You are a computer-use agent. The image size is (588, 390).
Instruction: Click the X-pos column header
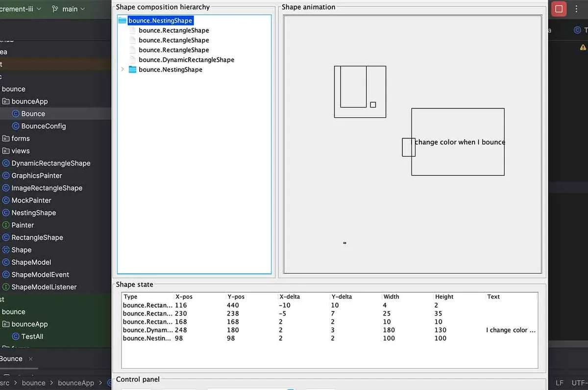[184, 297]
